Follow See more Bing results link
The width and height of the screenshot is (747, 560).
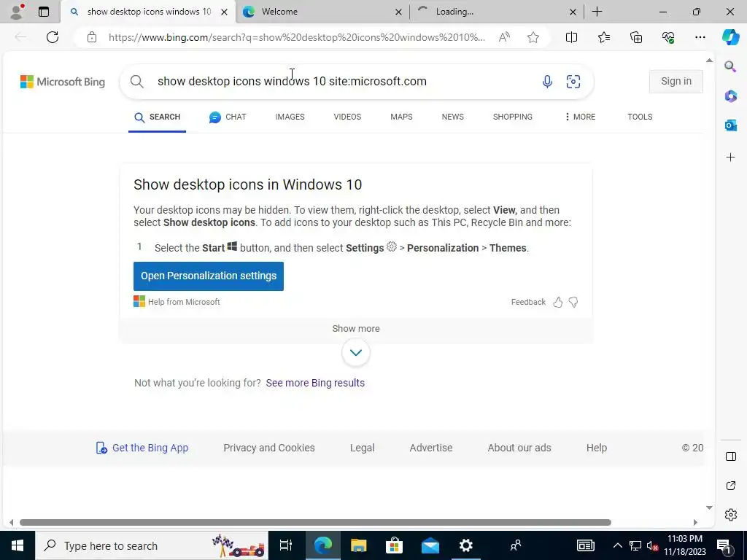click(315, 383)
